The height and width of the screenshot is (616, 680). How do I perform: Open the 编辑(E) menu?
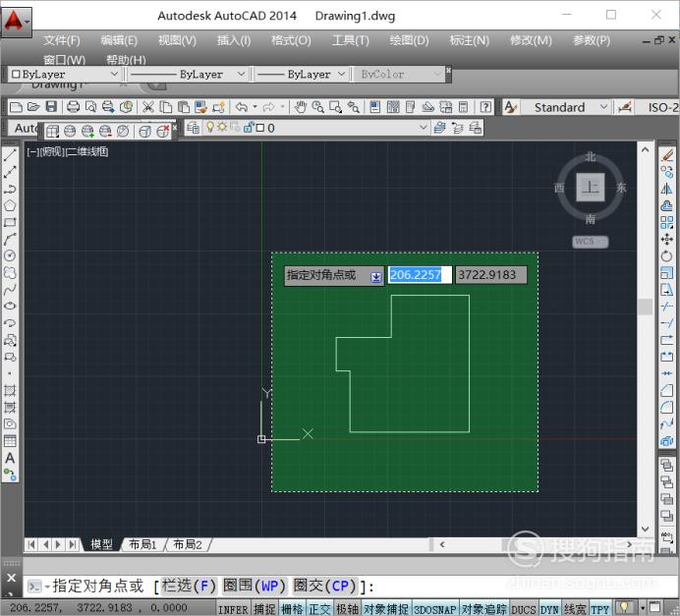tap(119, 40)
